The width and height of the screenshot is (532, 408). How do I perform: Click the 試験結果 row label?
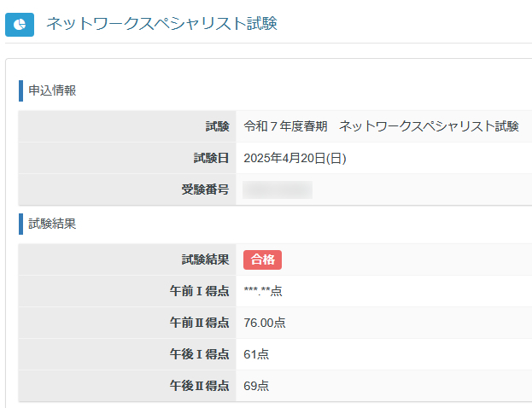click(x=205, y=259)
